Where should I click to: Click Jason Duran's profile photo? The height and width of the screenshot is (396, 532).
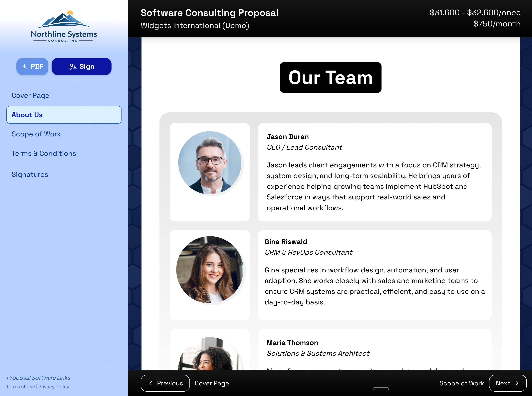pos(210,163)
